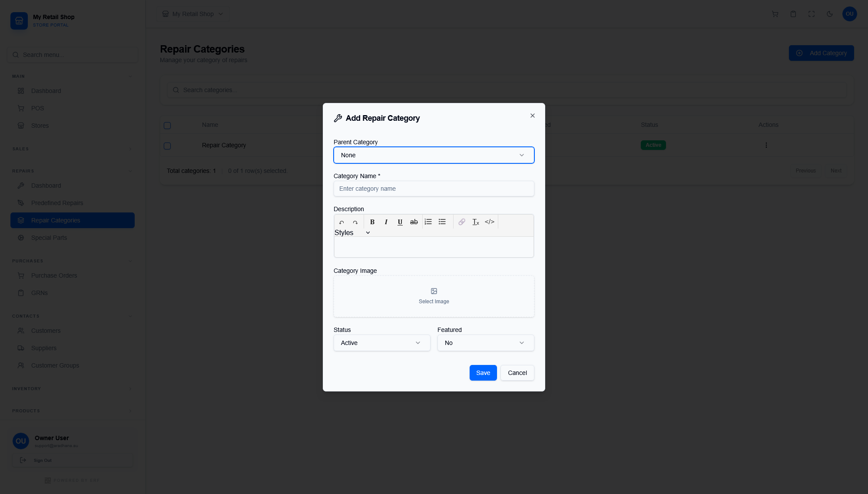Open the Featured dropdown showing No
Image resolution: width=868 pixels, height=494 pixels.
pos(486,343)
